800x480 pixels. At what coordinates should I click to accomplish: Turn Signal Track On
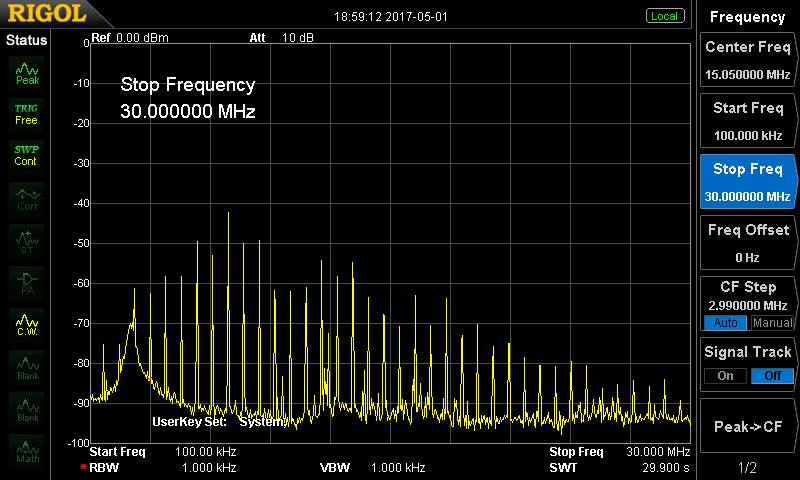click(x=723, y=375)
